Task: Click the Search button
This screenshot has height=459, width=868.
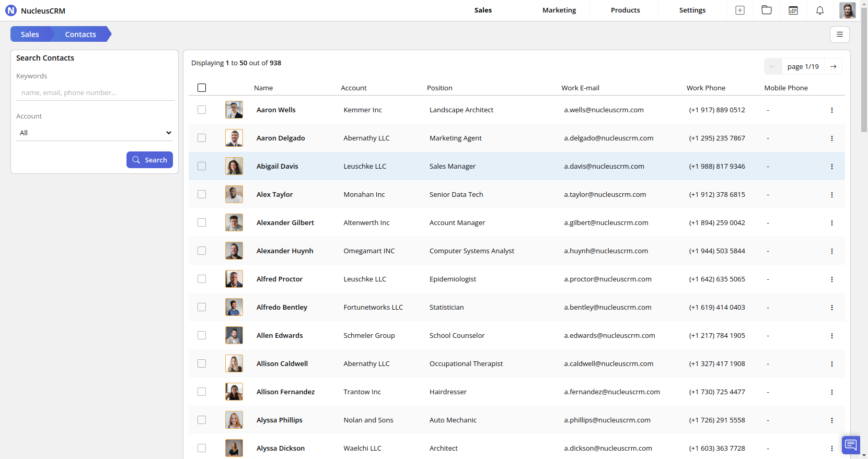Action: (x=149, y=160)
